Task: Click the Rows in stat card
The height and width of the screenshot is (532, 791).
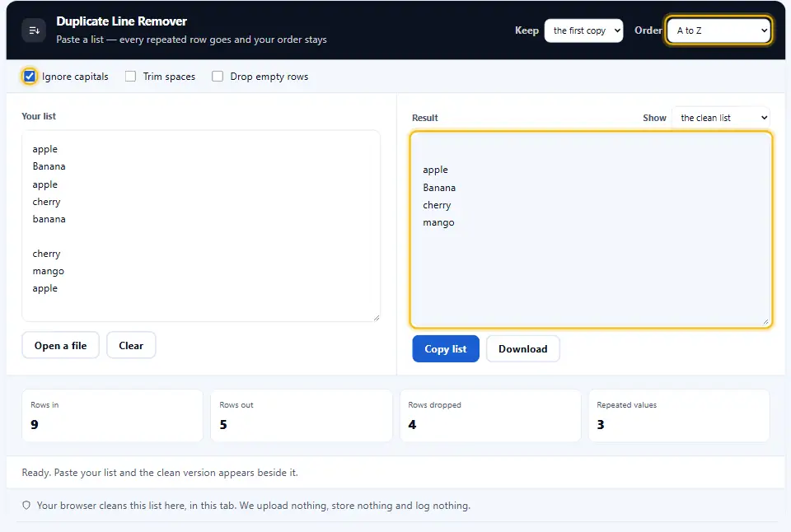Action: pyautogui.click(x=113, y=416)
